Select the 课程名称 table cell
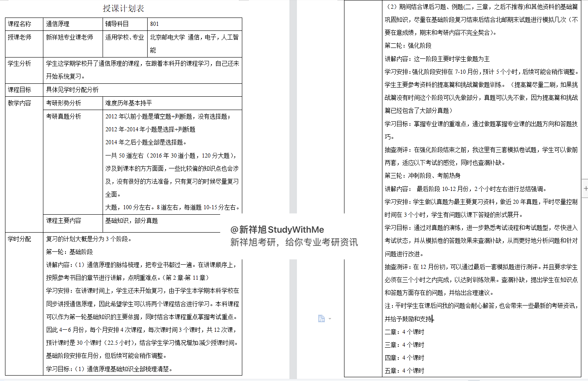 [24, 24]
